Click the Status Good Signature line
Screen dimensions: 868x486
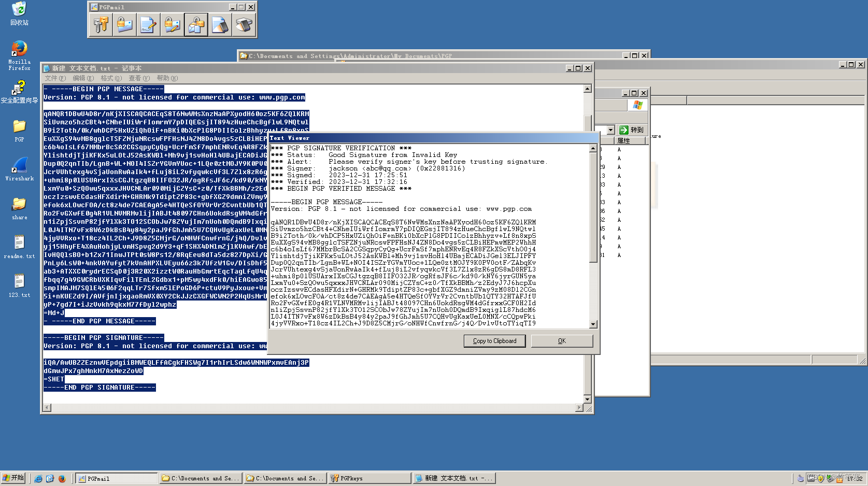tap(364, 155)
